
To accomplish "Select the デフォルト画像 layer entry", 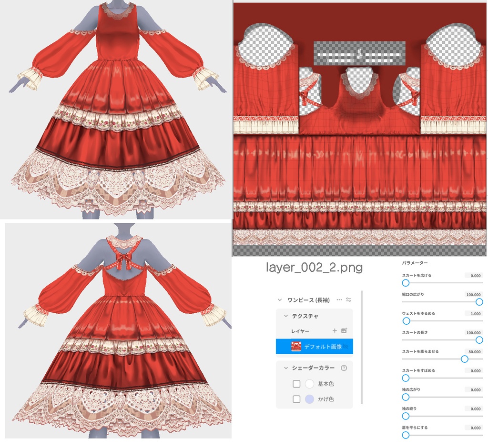I will 316,345.
